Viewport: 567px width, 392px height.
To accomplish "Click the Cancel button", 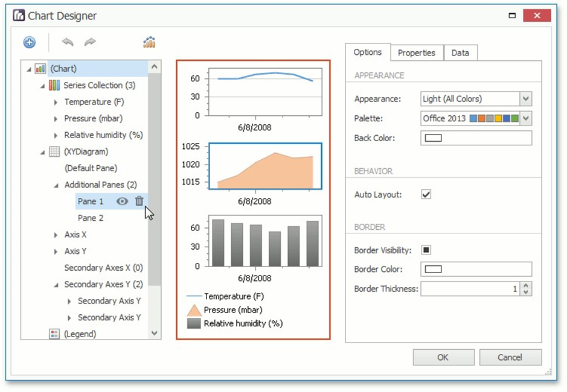I will coord(510,357).
